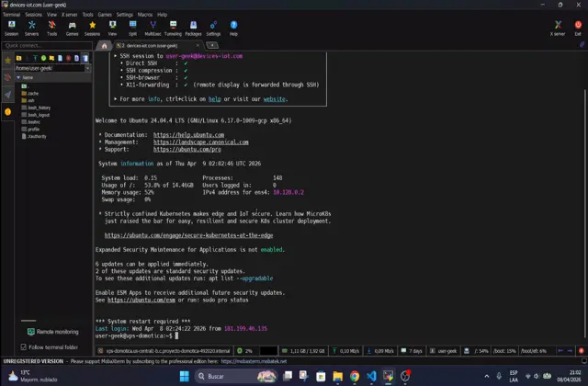This screenshot has height=386, width=588.
Task: Open the Tunneling manager
Action: click(x=173, y=27)
